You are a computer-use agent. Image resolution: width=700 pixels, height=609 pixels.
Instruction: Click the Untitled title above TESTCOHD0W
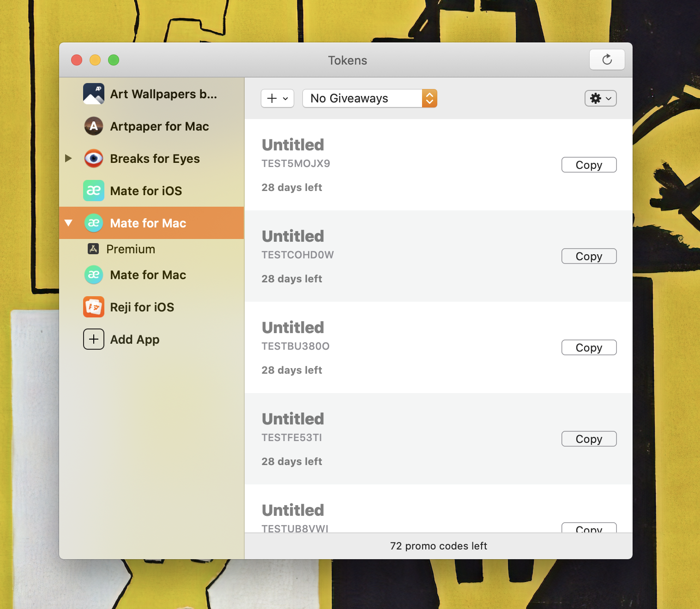click(x=293, y=236)
